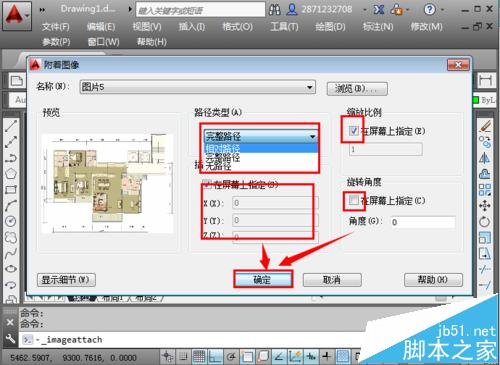Image resolution: width=500 pixels, height=365 pixels.
Task: Click the binoculars search icon
Action: 274,10
